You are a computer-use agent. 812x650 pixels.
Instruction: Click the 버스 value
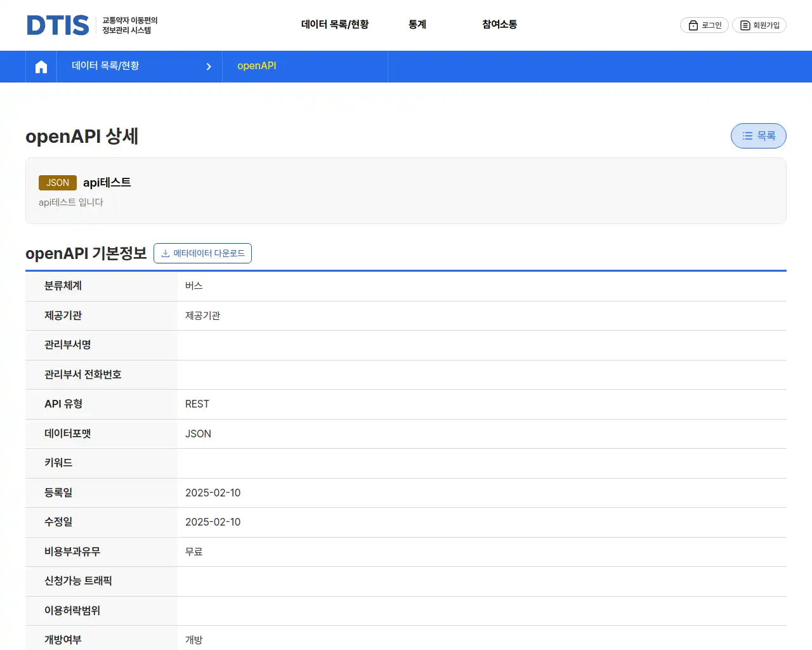pyautogui.click(x=194, y=286)
